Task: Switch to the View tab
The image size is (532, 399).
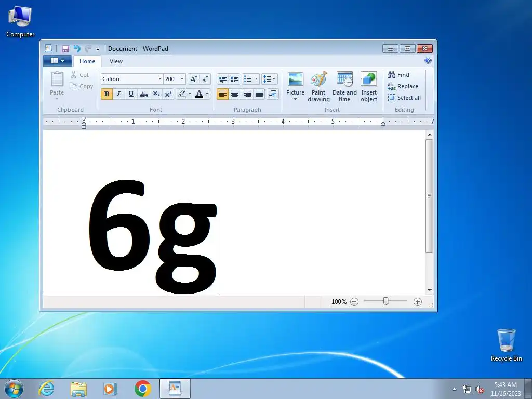Action: click(x=116, y=61)
